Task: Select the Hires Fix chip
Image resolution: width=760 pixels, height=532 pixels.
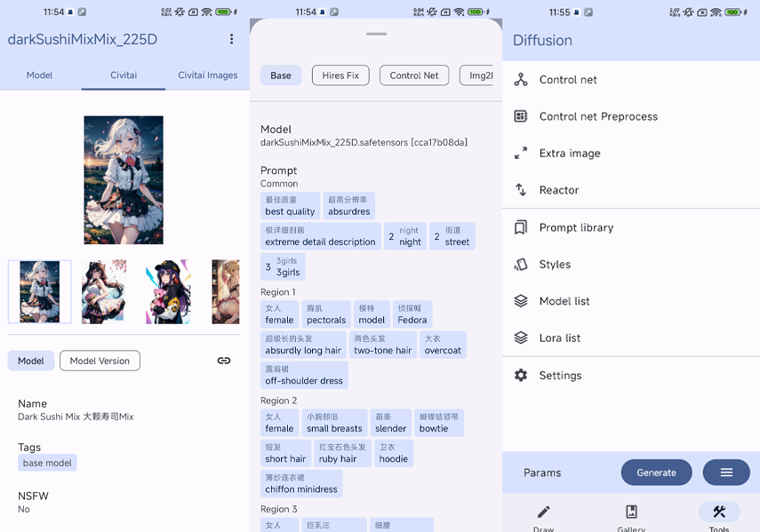Action: tap(340, 75)
